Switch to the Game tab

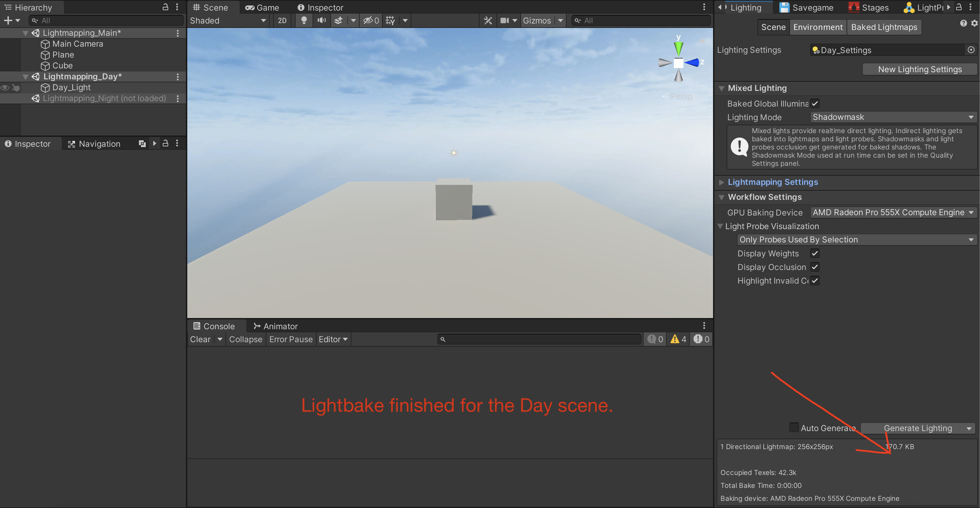coord(262,7)
